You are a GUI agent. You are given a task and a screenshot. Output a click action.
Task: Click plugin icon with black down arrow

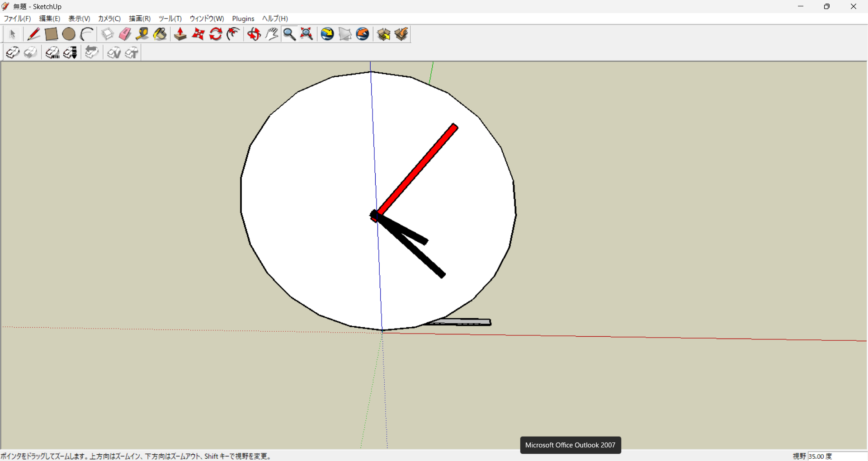pyautogui.click(x=70, y=53)
